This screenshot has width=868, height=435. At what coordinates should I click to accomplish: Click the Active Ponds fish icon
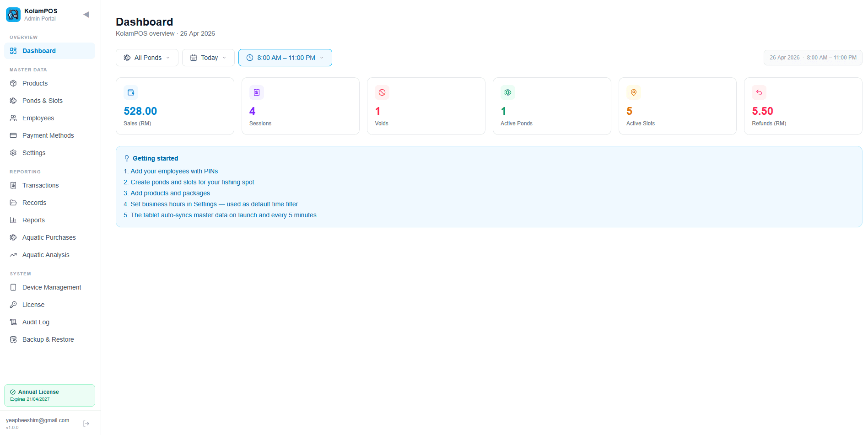click(508, 92)
